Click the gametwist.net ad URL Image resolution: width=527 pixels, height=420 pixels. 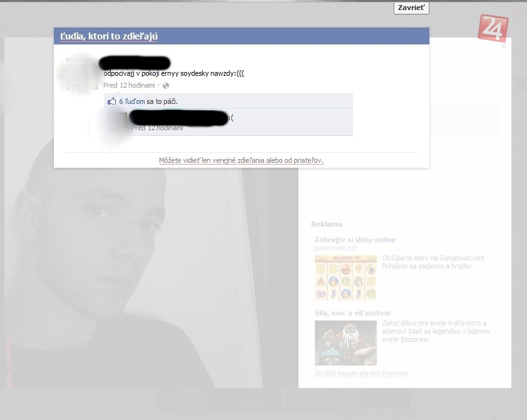[x=336, y=248]
